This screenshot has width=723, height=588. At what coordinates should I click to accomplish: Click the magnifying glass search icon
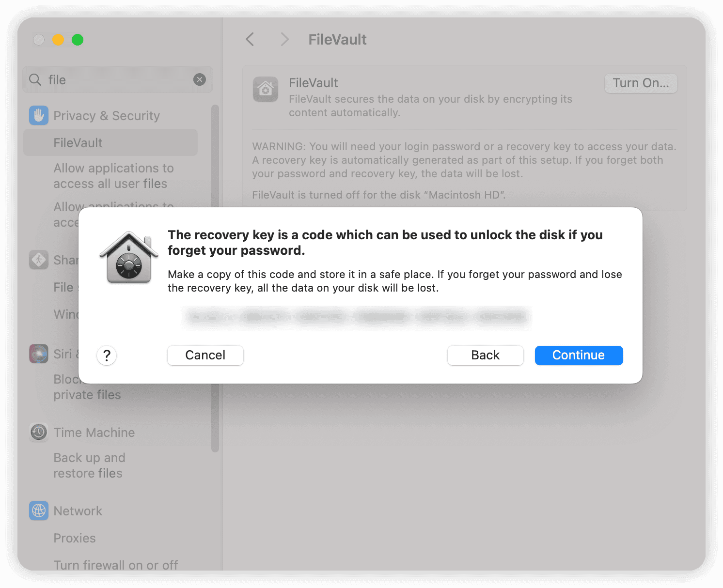pyautogui.click(x=35, y=79)
